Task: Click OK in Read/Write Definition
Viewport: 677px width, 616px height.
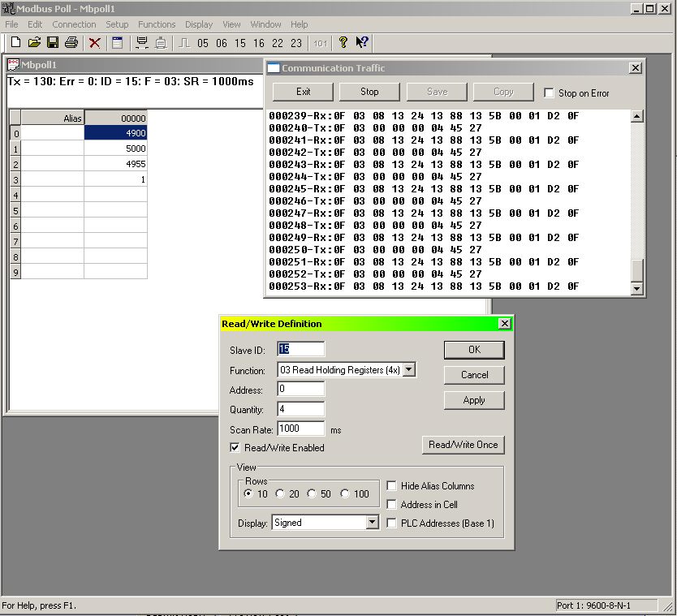Action: pyautogui.click(x=474, y=350)
